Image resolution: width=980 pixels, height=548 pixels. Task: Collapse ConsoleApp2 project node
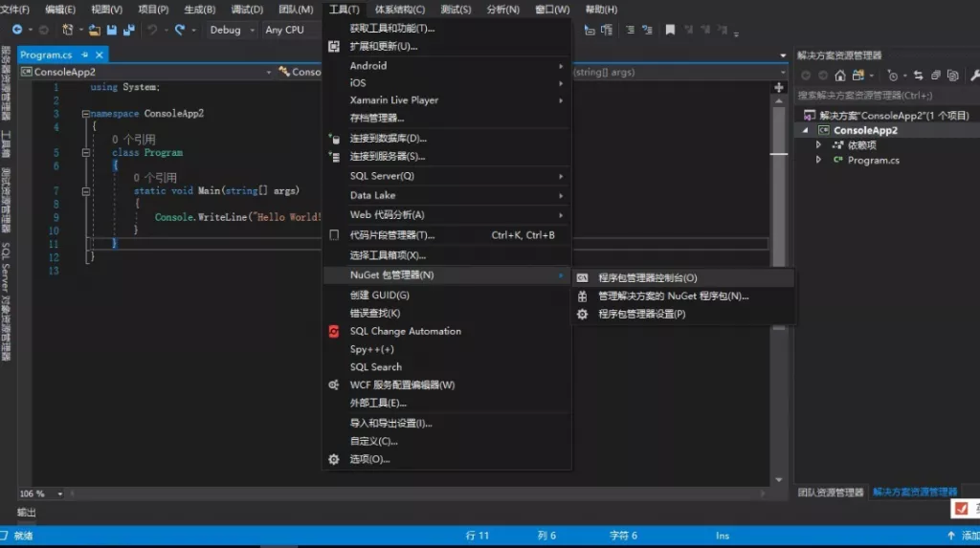tap(805, 130)
